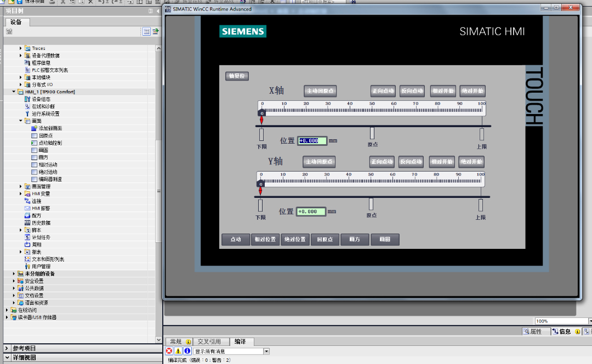
Task: Click the project tree view toggle icon
Action: tap(146, 31)
